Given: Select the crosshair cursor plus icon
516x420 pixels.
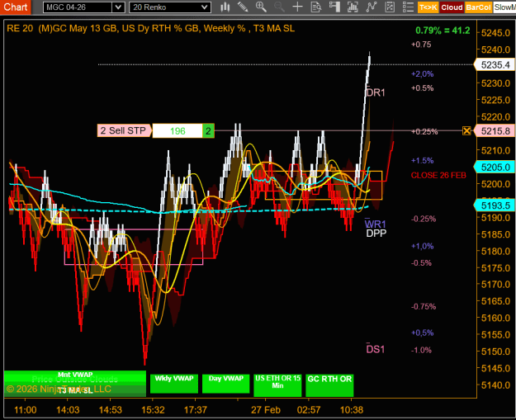Looking at the screenshot, I should coord(297,7).
